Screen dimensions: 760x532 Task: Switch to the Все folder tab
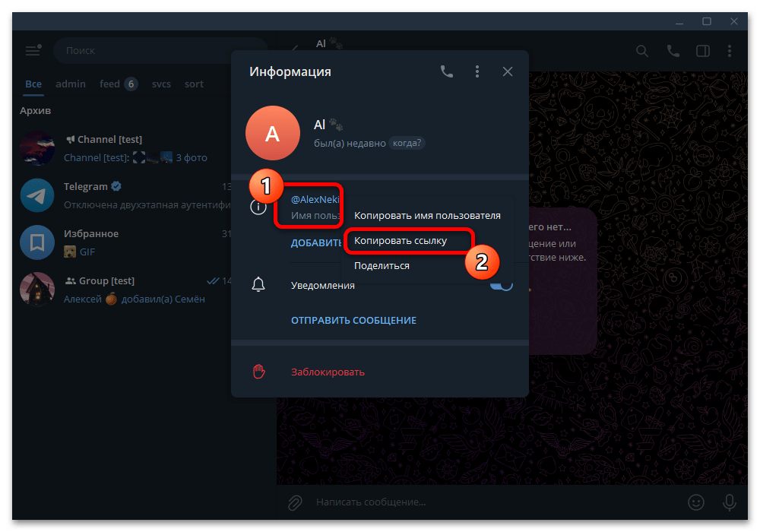(x=33, y=84)
